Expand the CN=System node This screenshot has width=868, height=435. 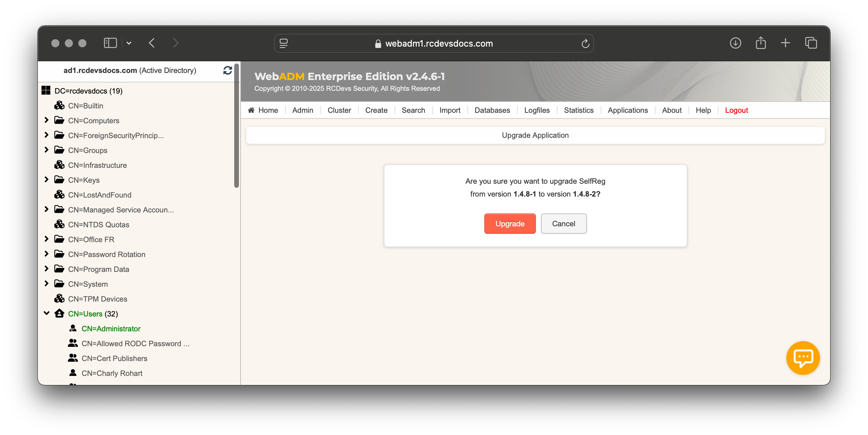[x=47, y=284]
